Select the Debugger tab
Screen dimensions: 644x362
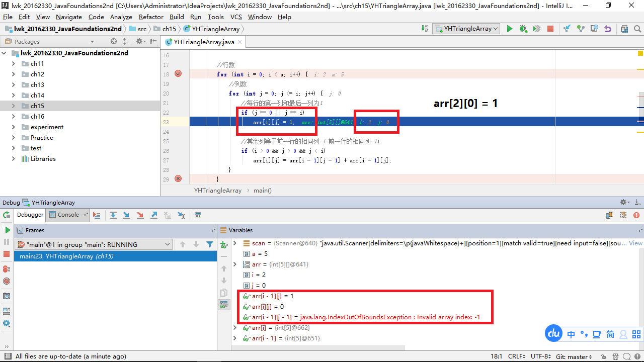point(30,215)
